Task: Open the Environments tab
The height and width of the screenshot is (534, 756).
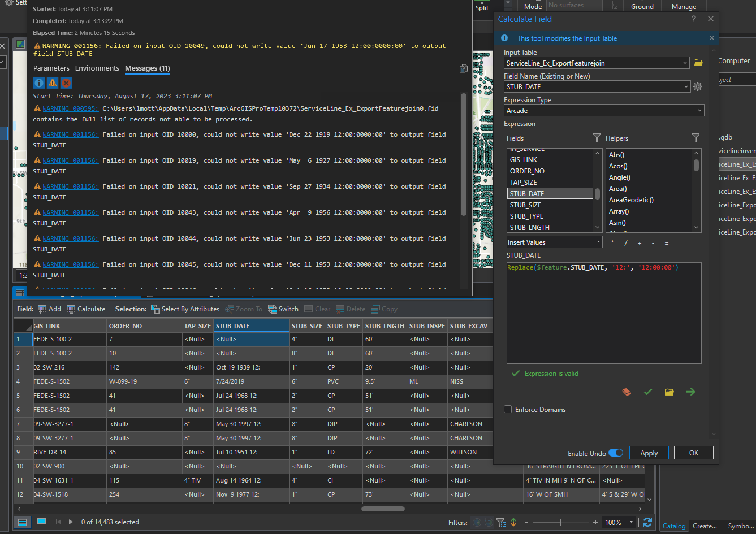Action: 97,68
